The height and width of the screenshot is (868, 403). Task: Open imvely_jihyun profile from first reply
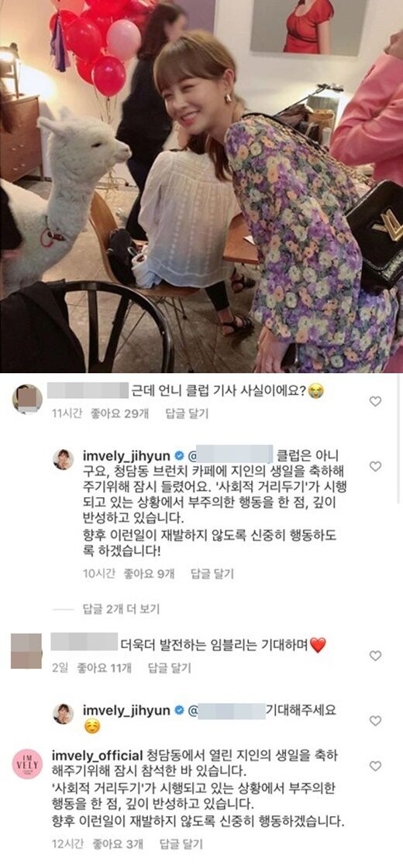[x=126, y=456]
